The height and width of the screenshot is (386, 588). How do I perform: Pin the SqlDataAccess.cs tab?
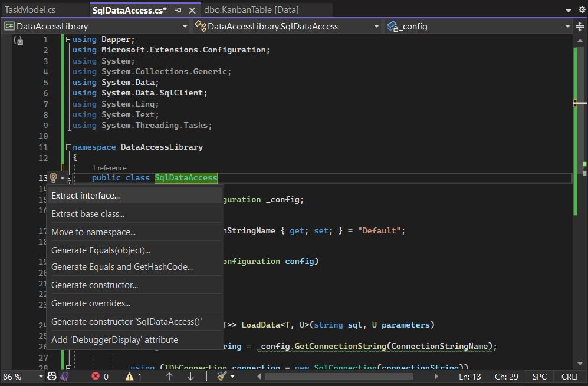pos(179,11)
